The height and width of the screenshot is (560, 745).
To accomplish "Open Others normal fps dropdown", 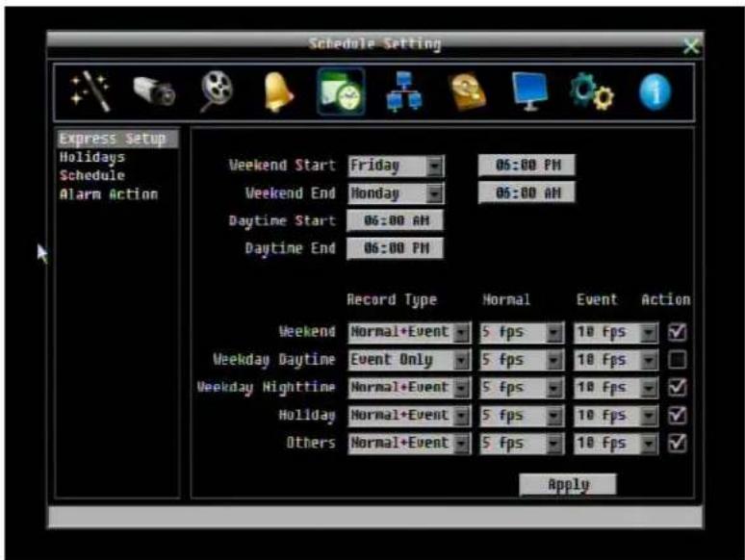I will pos(522,444).
